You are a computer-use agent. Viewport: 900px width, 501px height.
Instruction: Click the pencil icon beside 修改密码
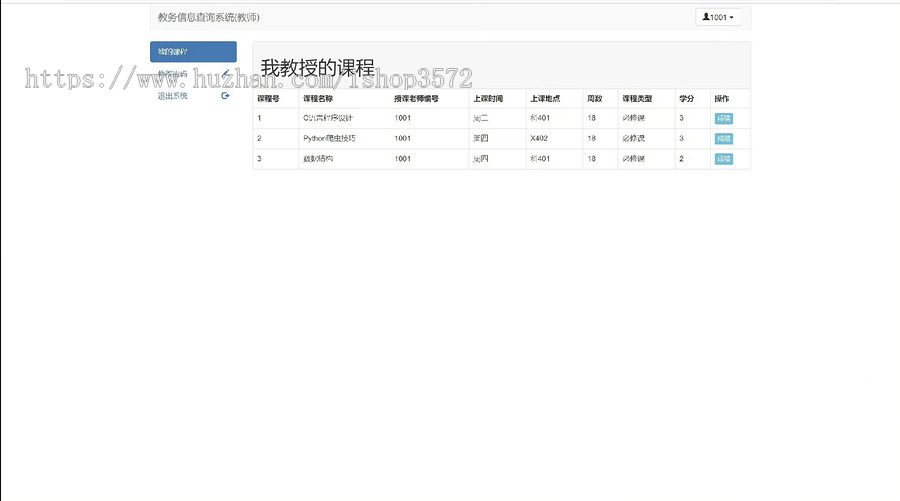(x=226, y=73)
